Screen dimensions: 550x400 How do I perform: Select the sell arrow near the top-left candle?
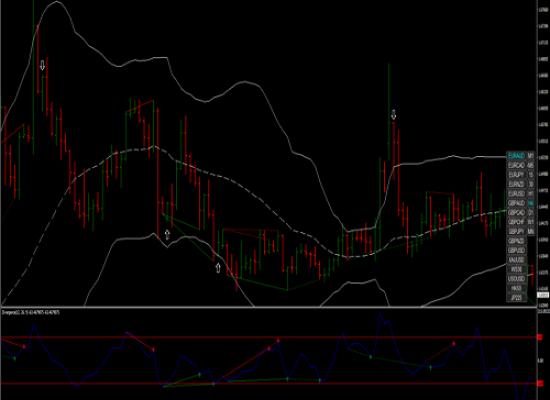click(x=42, y=65)
